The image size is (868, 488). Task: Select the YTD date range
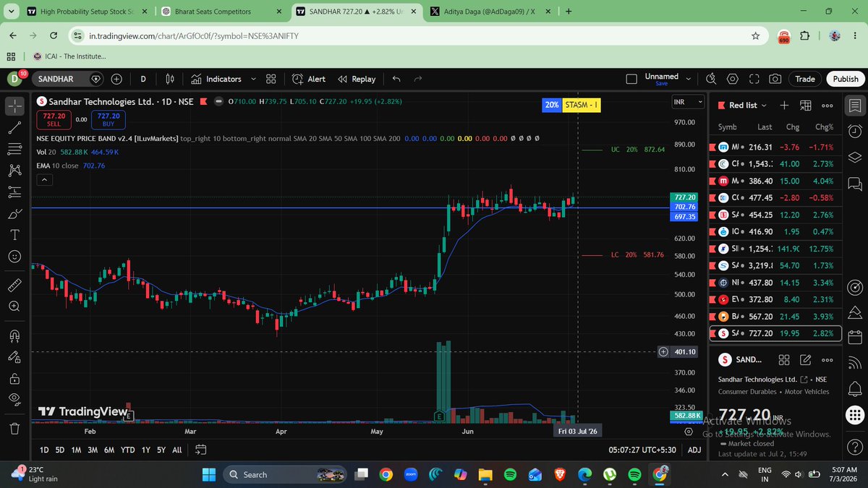(x=127, y=450)
